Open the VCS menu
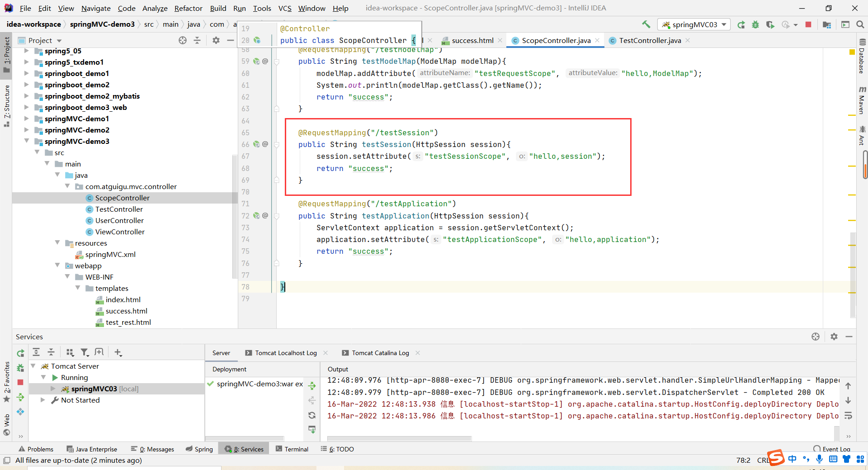This screenshot has height=470, width=868. [285, 8]
